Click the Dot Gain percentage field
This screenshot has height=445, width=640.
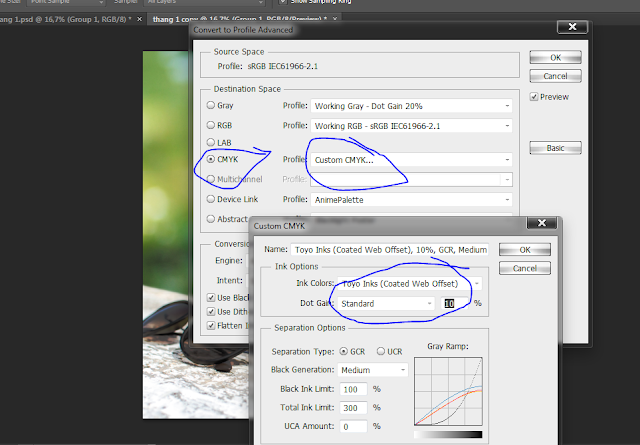455,304
